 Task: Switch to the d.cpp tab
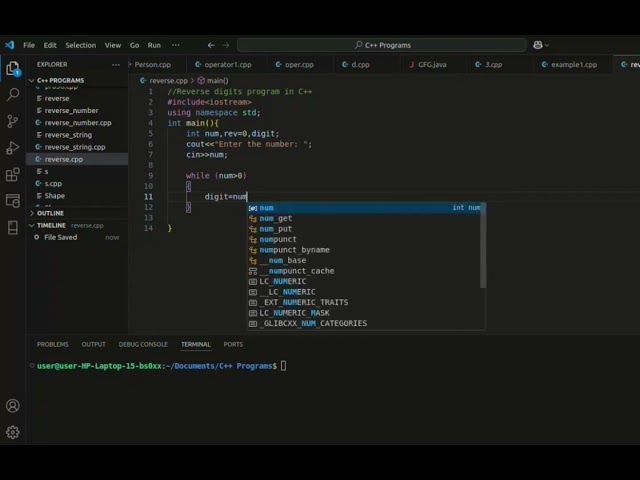(x=360, y=64)
